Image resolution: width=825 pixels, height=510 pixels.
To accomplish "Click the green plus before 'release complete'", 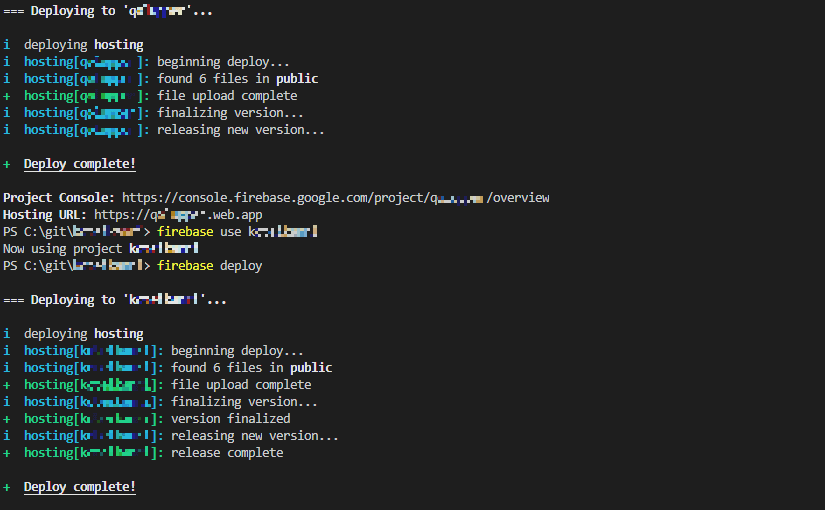I will click(7, 453).
